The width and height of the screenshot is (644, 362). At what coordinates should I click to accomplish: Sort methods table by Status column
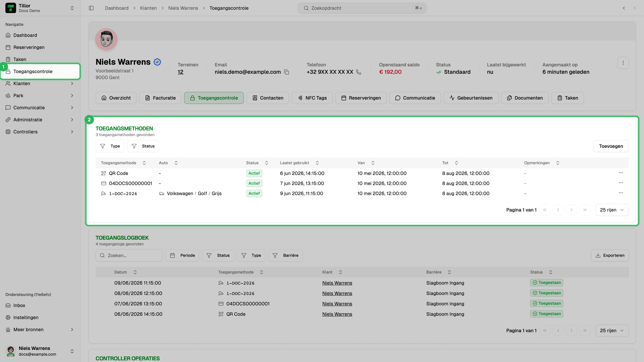tap(266, 163)
